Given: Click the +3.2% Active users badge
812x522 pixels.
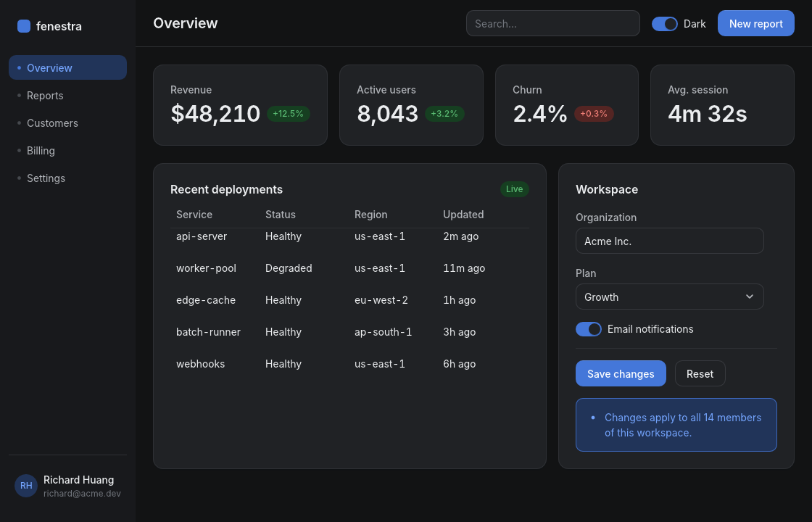Looking at the screenshot, I should [x=444, y=113].
